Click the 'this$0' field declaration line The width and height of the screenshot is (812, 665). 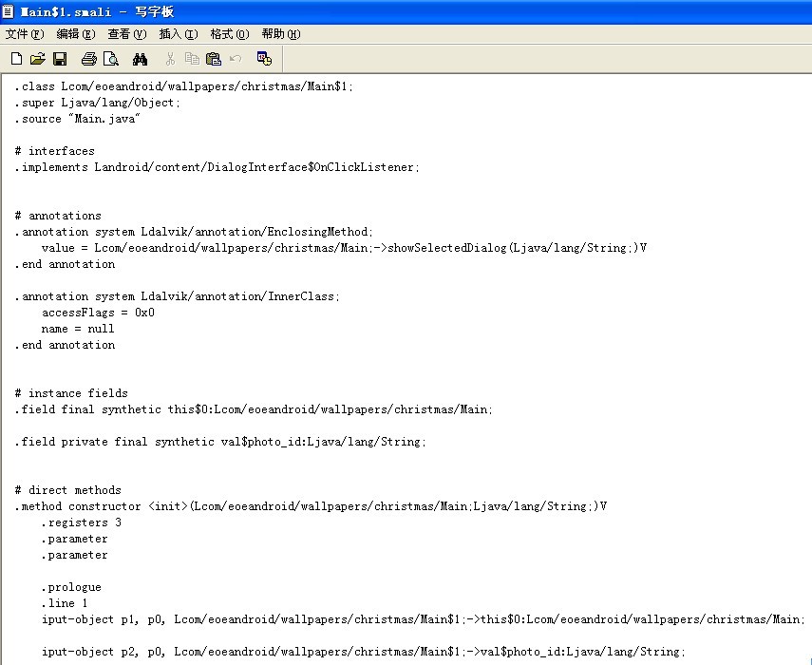coord(254,409)
